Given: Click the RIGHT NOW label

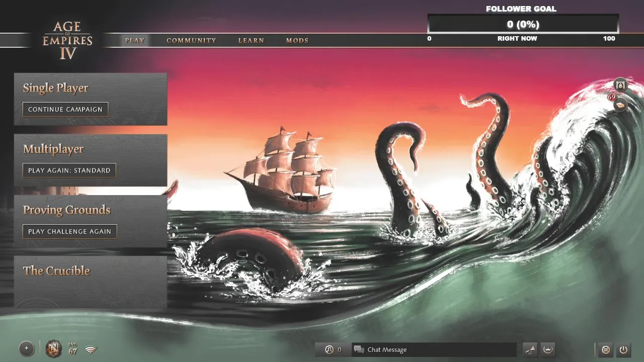Looking at the screenshot, I should tap(517, 38).
